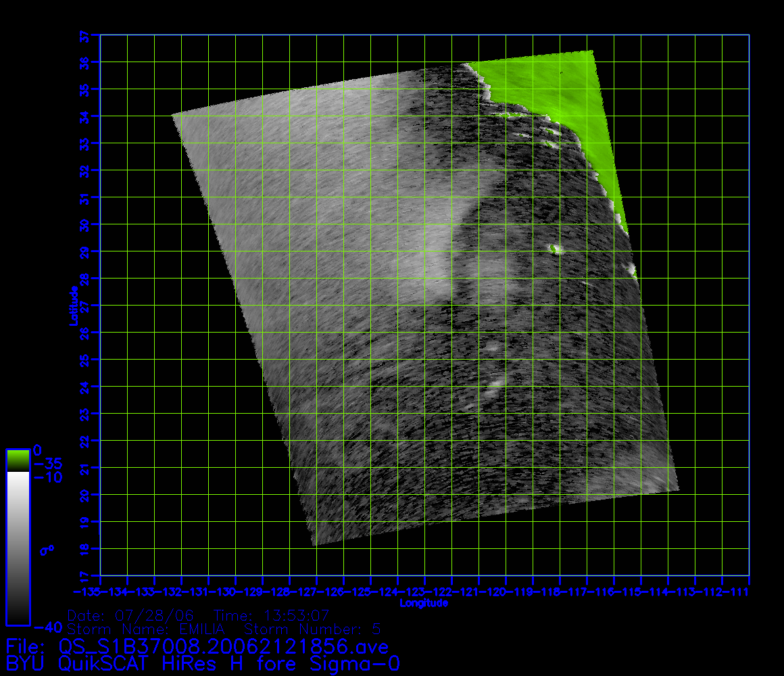Click the 0 label above the color bar
The image size is (784, 676).
[x=38, y=450]
